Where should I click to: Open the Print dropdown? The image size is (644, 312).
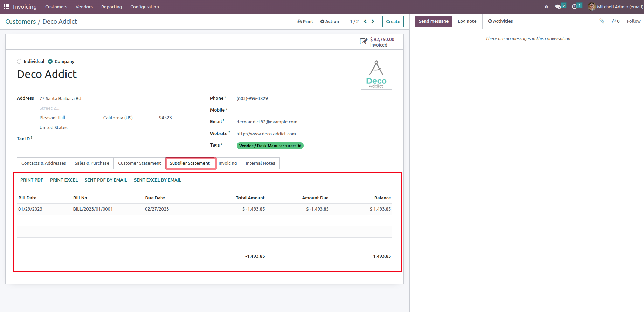[305, 21]
